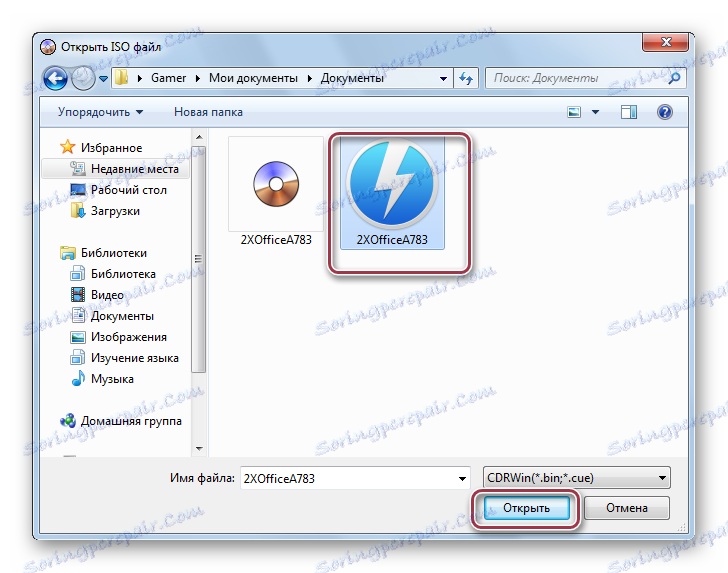
Task: Open the view options dropdown arrow
Action: (596, 112)
